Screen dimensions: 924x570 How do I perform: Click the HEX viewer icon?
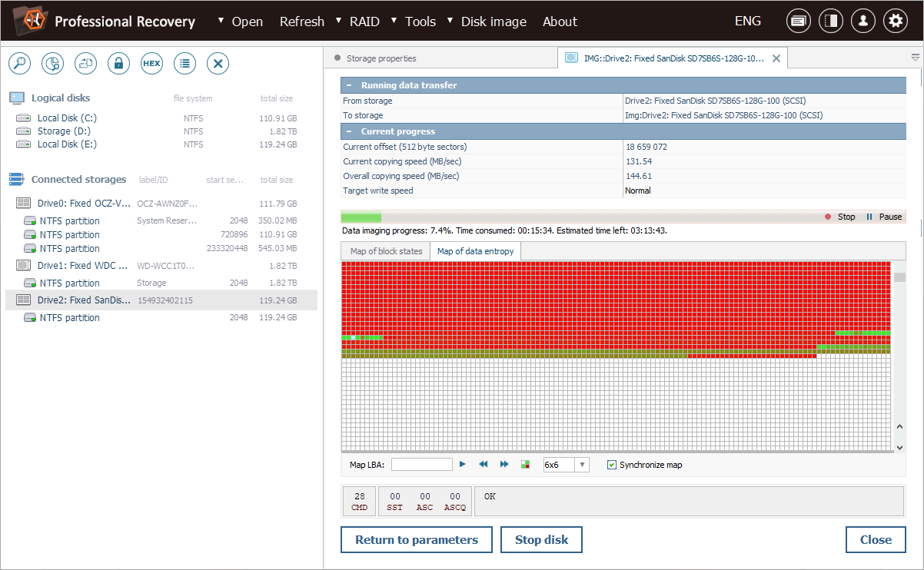(x=151, y=64)
